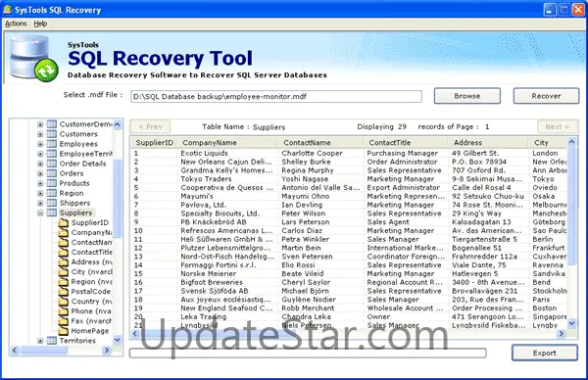Image resolution: width=588 pixels, height=380 pixels.
Task: Click the Charlotte Cooper contact cell
Action: tap(312, 154)
